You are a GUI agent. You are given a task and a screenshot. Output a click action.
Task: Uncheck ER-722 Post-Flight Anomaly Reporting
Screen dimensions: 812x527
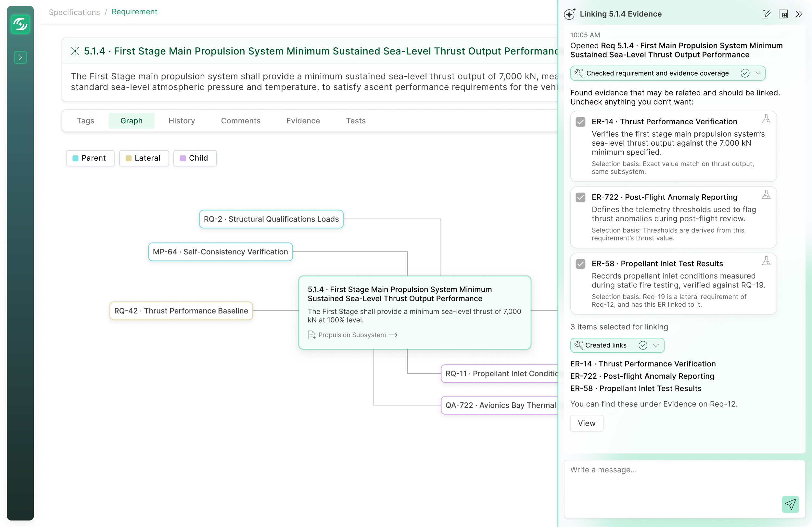(580, 197)
